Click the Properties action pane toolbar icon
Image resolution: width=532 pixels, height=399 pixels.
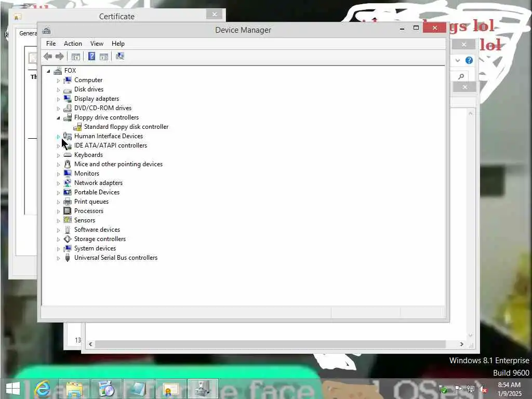click(104, 56)
